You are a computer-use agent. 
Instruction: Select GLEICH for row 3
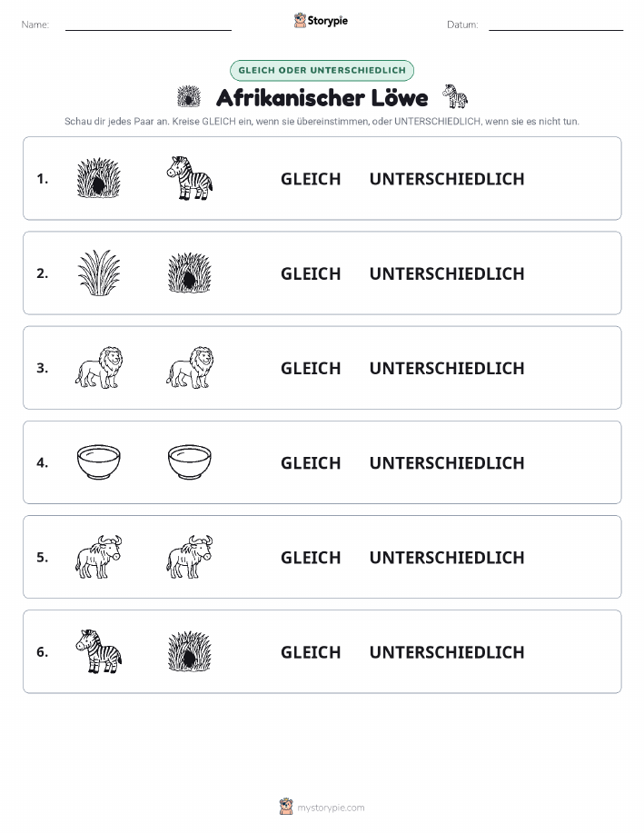[311, 368]
